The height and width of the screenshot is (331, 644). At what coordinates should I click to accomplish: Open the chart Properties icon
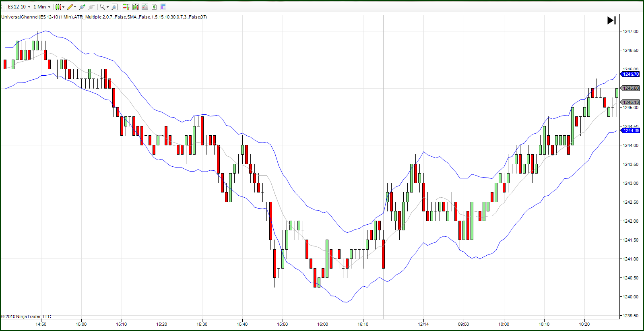tap(163, 7)
